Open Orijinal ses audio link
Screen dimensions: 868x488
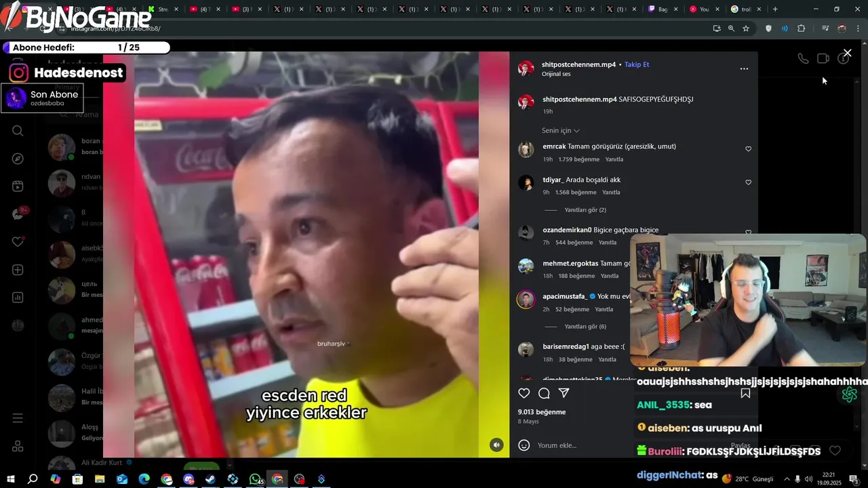(x=556, y=74)
